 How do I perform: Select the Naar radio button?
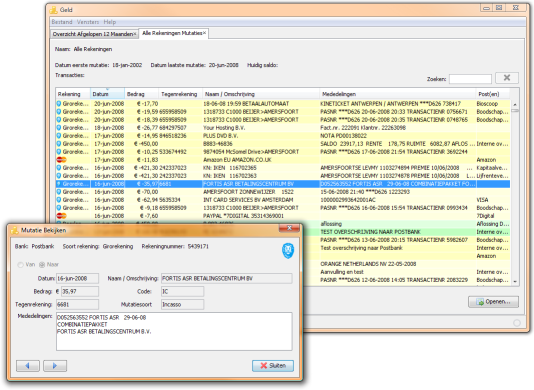coord(42,265)
